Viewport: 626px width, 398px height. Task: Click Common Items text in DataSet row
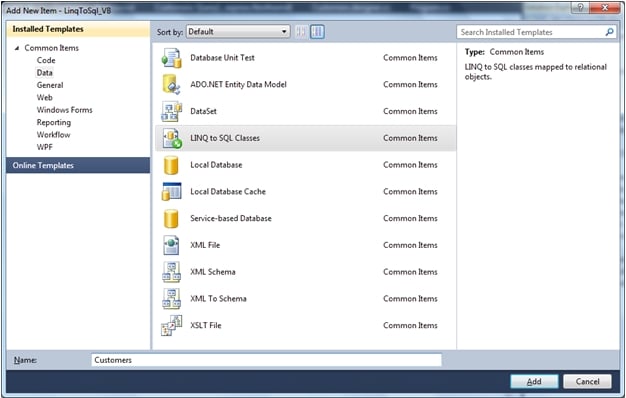click(x=410, y=111)
